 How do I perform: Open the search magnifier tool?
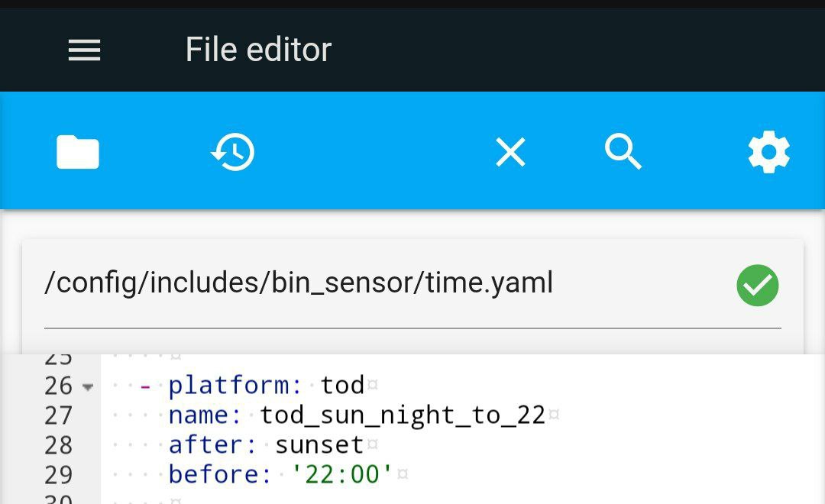coord(623,151)
